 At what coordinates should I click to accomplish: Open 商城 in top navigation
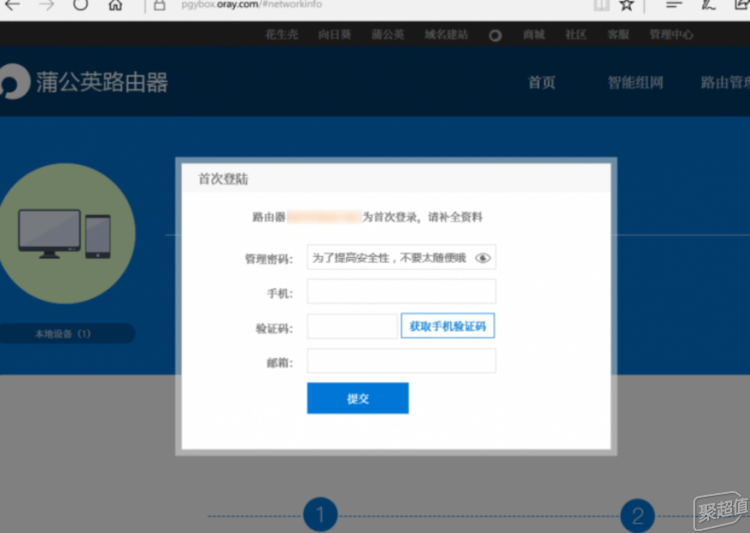534,34
